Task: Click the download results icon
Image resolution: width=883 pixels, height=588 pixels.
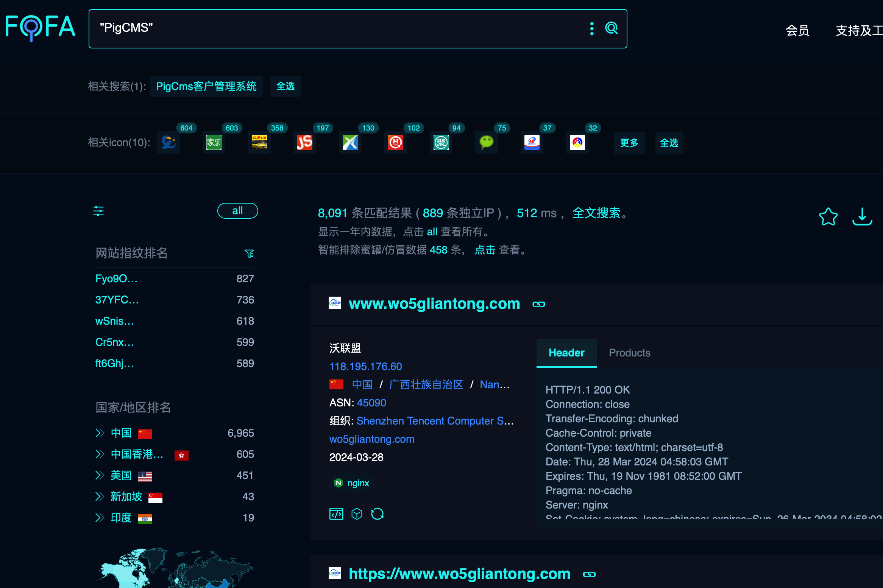Action: (x=862, y=217)
